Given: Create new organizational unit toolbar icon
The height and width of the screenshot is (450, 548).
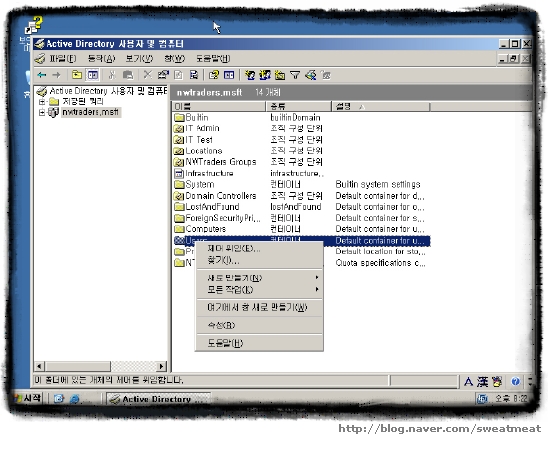Looking at the screenshot, I should coord(280,75).
